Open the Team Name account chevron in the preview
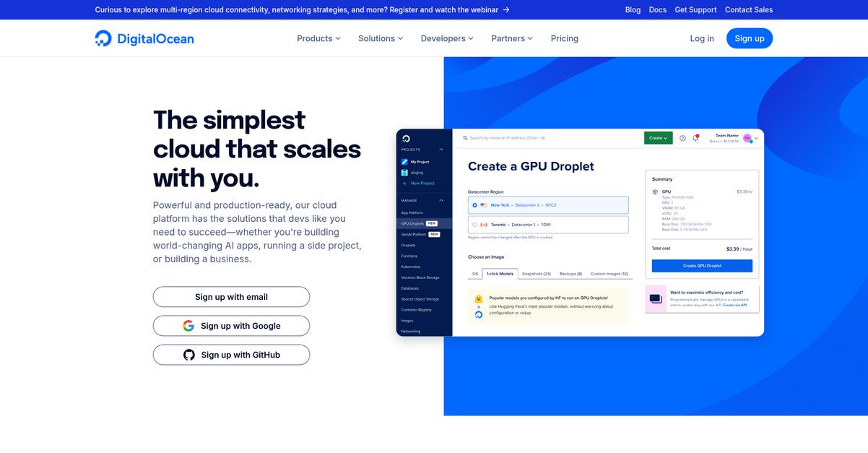This screenshot has height=453, width=868. (756, 138)
